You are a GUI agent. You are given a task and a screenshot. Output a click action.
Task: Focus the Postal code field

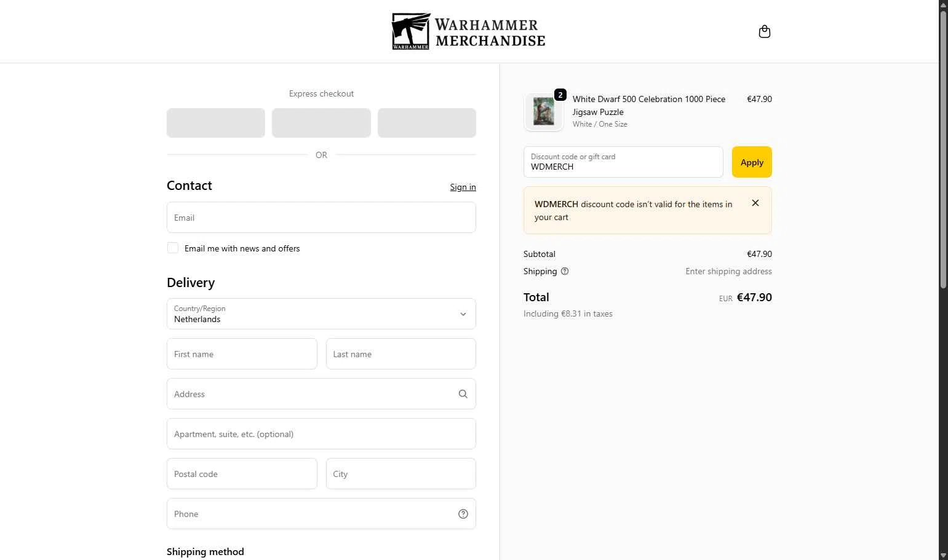pyautogui.click(x=242, y=474)
